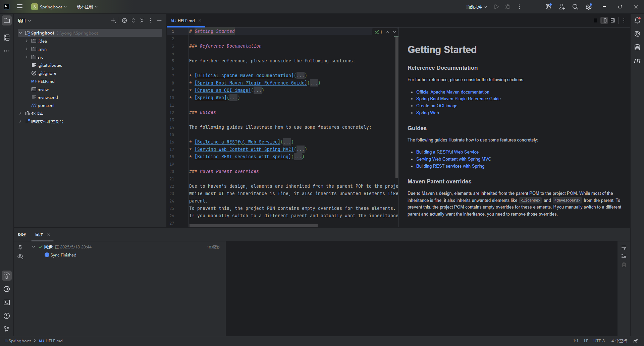The image size is (644, 346).
Task: Pin the sync output tab
Action: click(x=20, y=247)
